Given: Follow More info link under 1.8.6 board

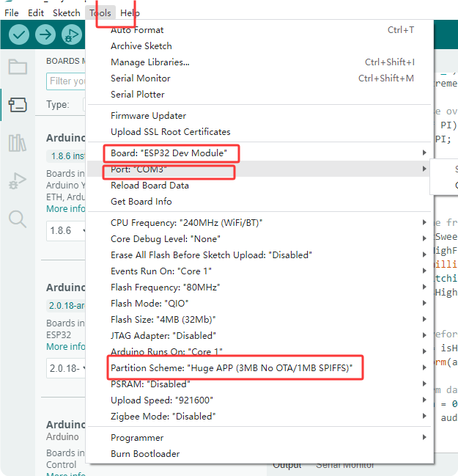Looking at the screenshot, I should (x=65, y=209).
